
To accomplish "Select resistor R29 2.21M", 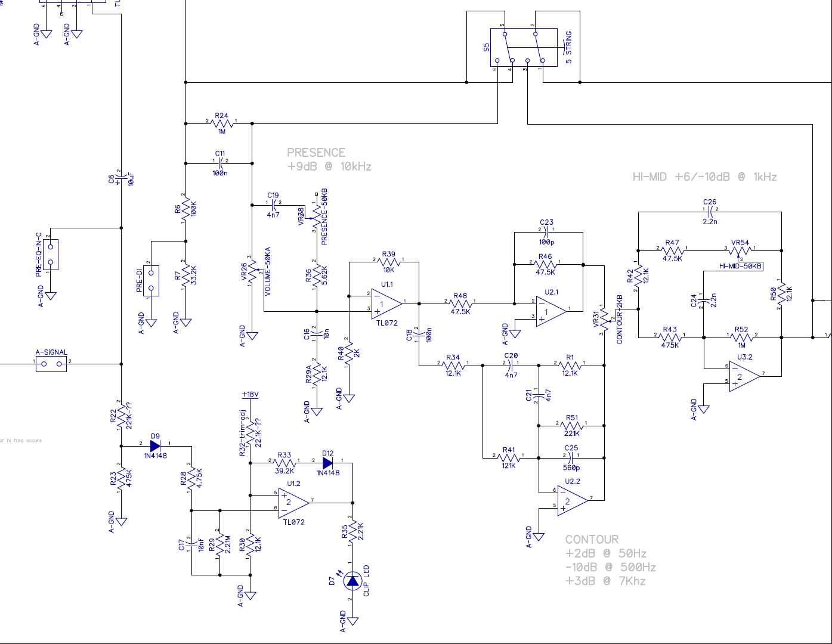I will pos(220,544).
